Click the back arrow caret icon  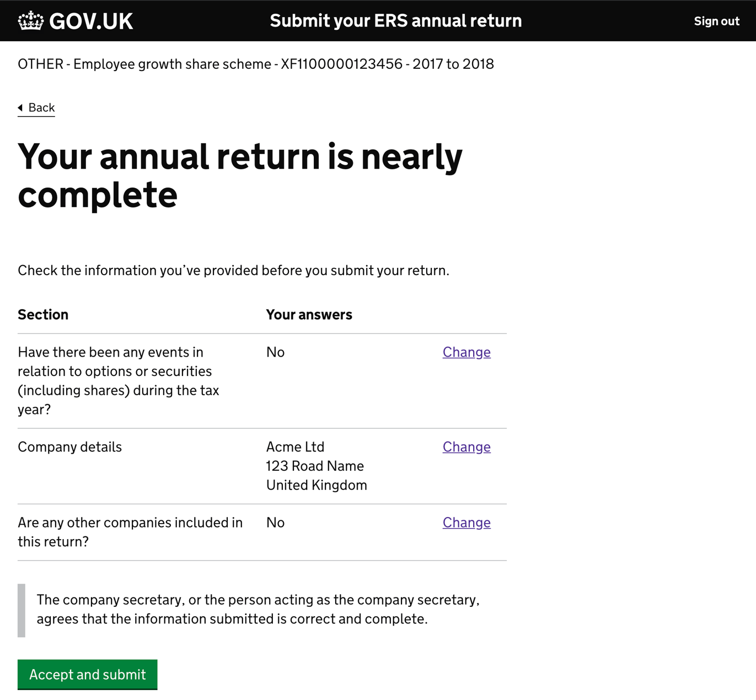20,107
